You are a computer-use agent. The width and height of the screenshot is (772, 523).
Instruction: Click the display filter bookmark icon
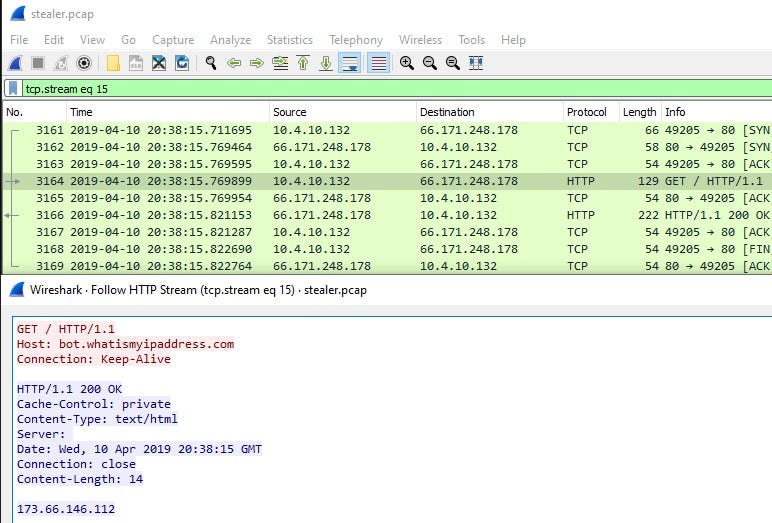pos(13,89)
